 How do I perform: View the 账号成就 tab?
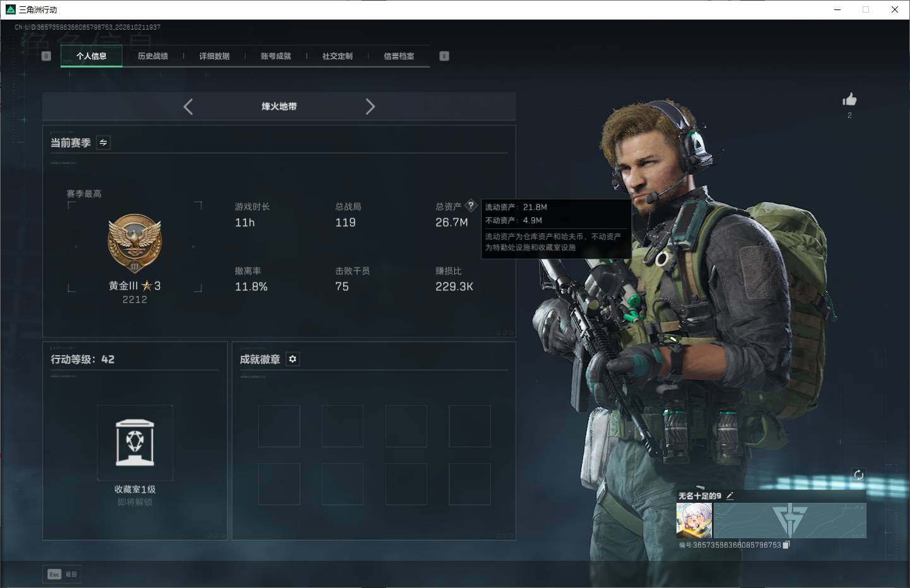(x=276, y=56)
